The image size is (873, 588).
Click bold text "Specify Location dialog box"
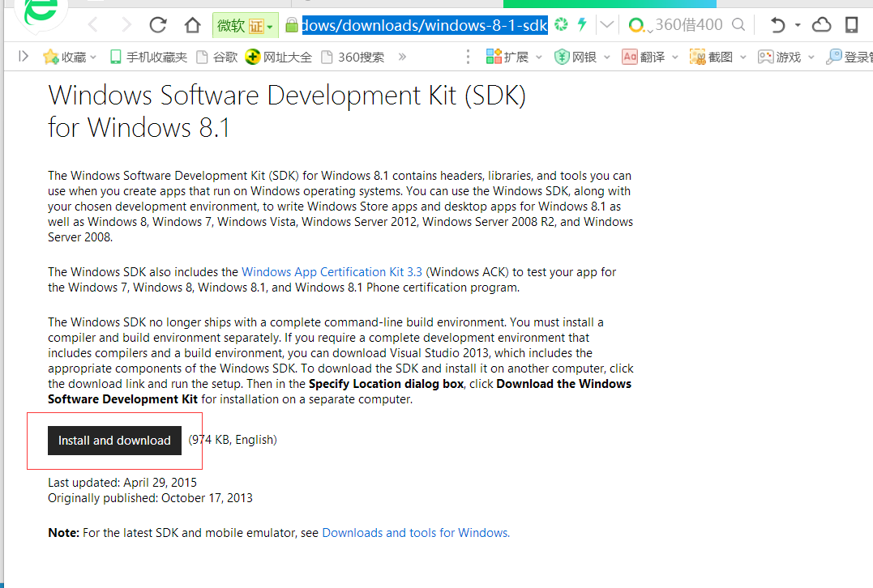pos(387,384)
